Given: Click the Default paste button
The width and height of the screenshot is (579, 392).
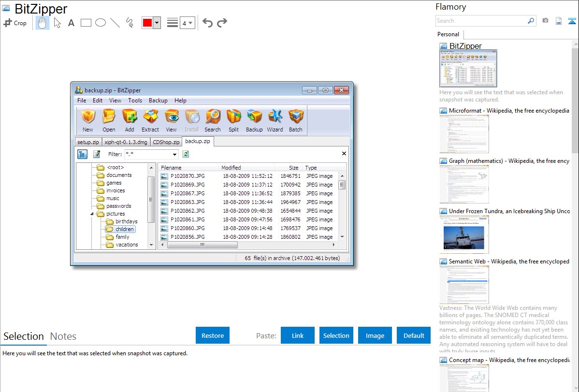Looking at the screenshot, I should click(414, 335).
